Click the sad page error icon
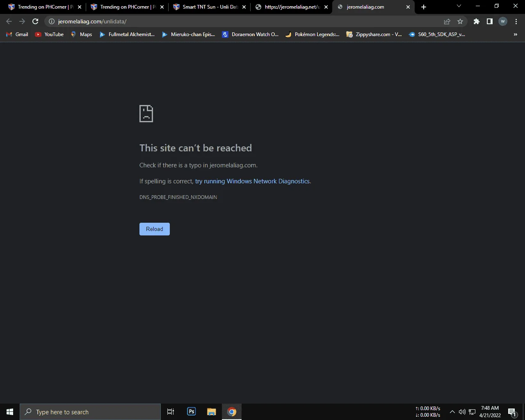Image resolution: width=525 pixels, height=420 pixels. [146, 114]
